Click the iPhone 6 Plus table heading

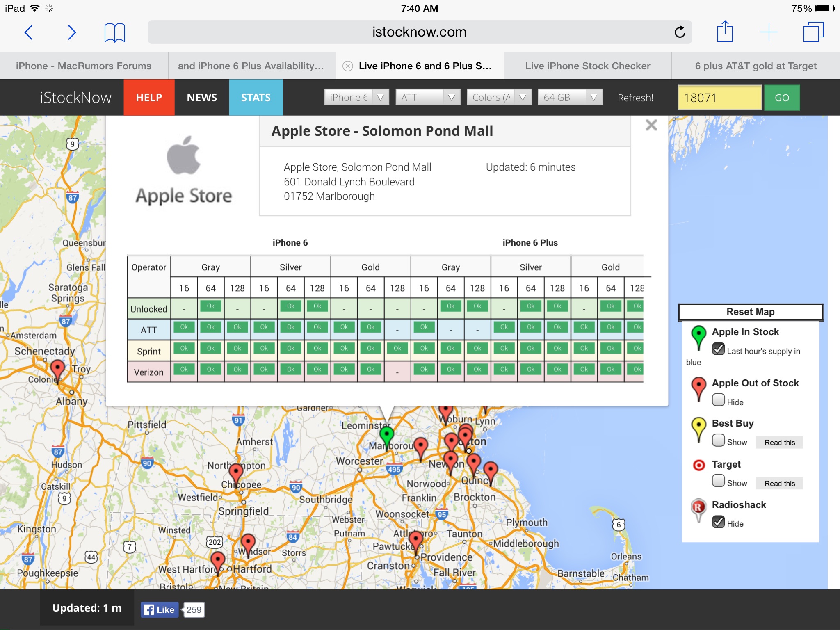[x=530, y=242]
